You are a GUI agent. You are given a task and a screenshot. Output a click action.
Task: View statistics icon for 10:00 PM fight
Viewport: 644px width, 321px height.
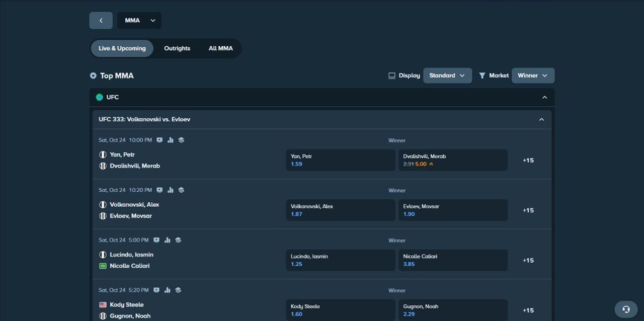coord(171,140)
